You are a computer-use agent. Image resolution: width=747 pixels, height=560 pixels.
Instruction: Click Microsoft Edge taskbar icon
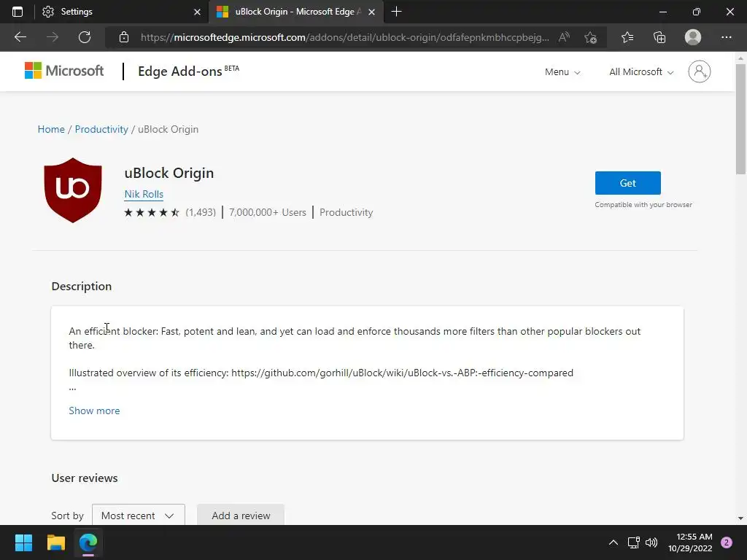pos(88,542)
